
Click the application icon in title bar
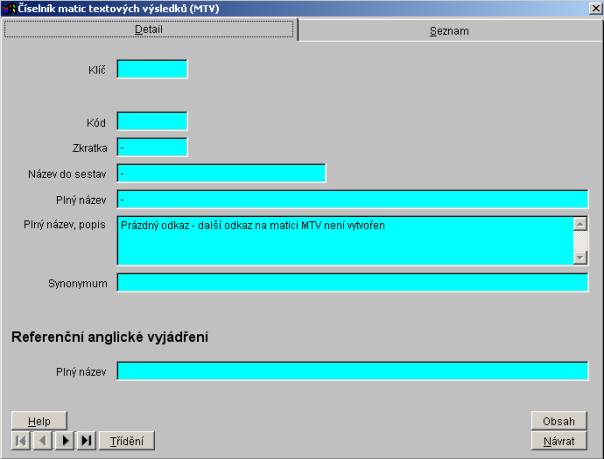pyautogui.click(x=8, y=8)
